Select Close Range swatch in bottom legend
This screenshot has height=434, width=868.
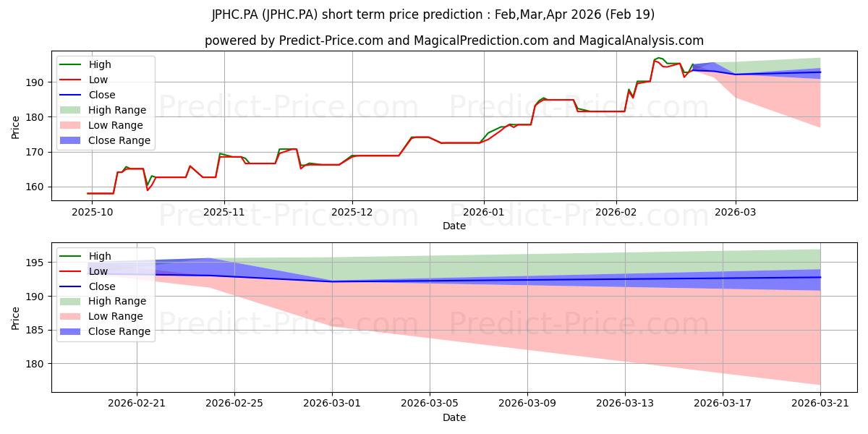coord(71,332)
